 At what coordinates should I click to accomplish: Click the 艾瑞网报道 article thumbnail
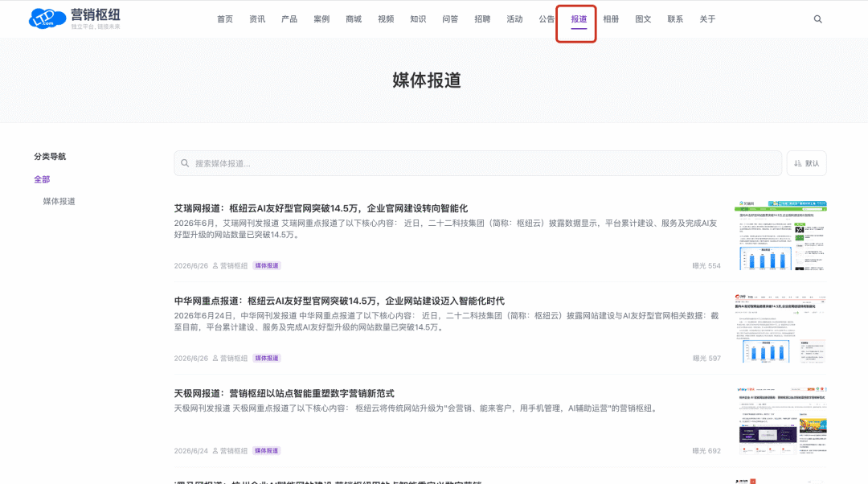(780, 236)
